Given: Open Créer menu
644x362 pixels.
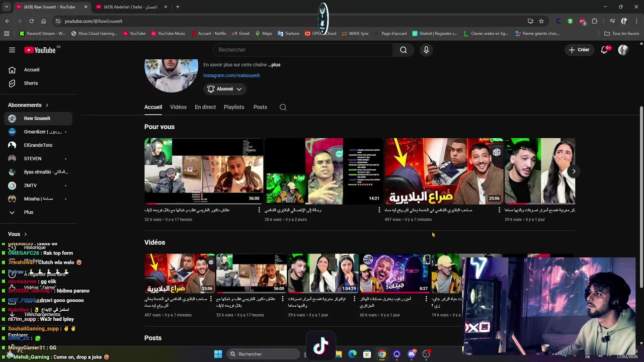Looking at the screenshot, I should tap(579, 50).
